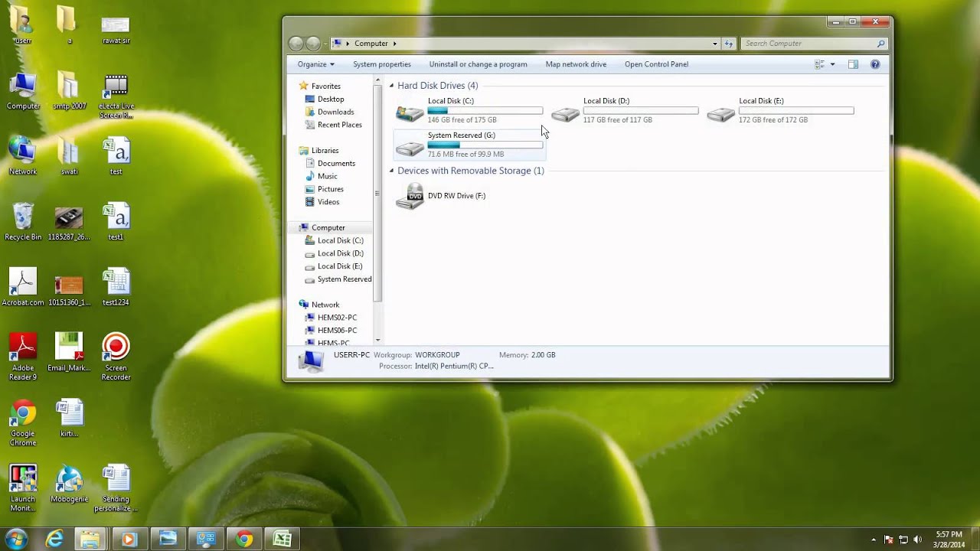Toggle the preview pane icon
The height and width of the screenshot is (551, 980).
coord(853,64)
